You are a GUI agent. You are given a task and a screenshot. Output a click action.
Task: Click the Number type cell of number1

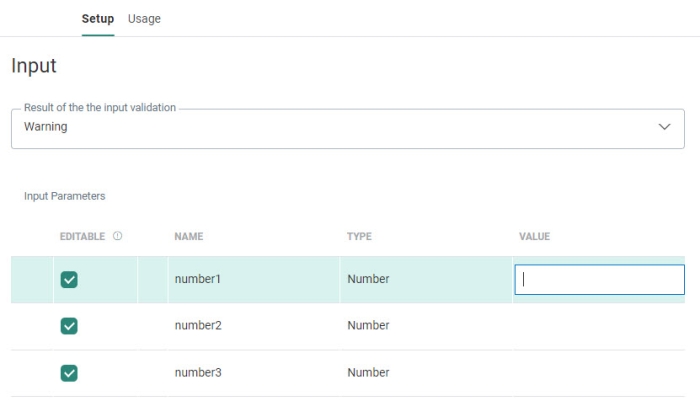click(x=368, y=279)
